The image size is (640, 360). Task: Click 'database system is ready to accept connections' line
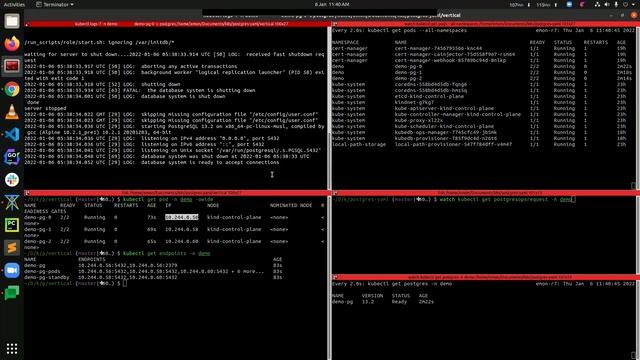tap(151, 162)
